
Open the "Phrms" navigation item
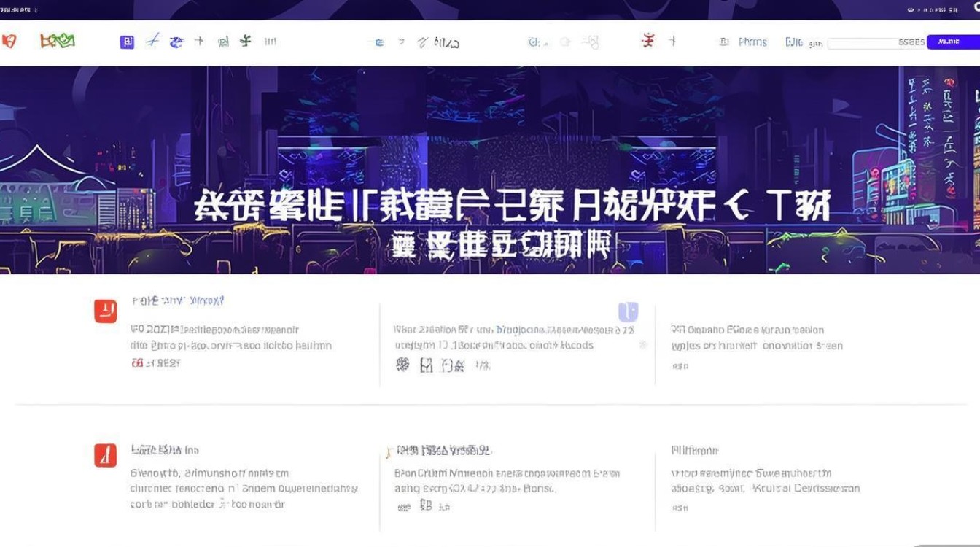coord(752,42)
